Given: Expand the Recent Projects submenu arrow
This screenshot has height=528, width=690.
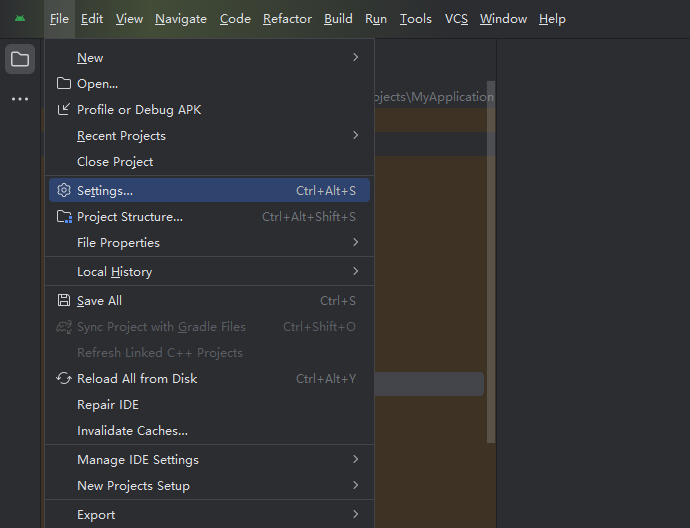Looking at the screenshot, I should click(356, 135).
